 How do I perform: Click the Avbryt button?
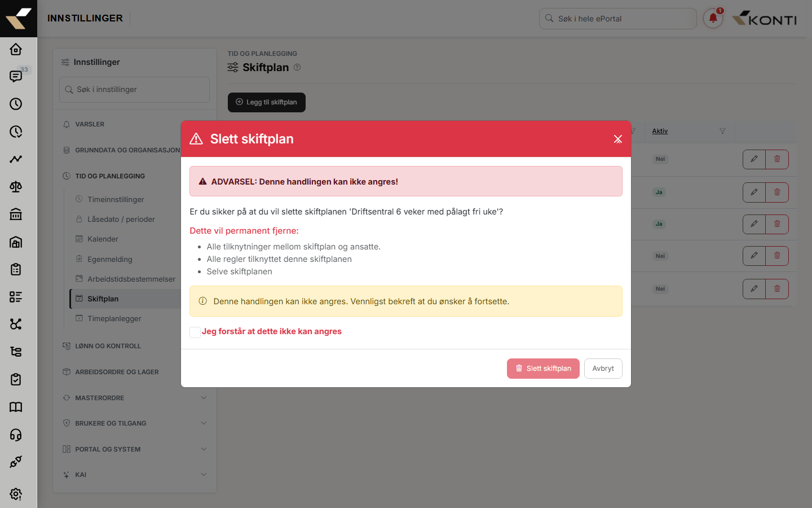tap(603, 369)
